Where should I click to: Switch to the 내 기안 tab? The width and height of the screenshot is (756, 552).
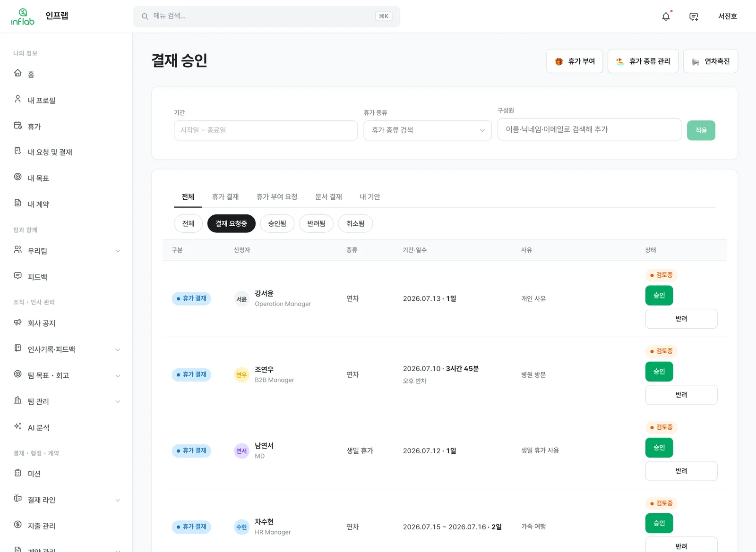coord(370,197)
